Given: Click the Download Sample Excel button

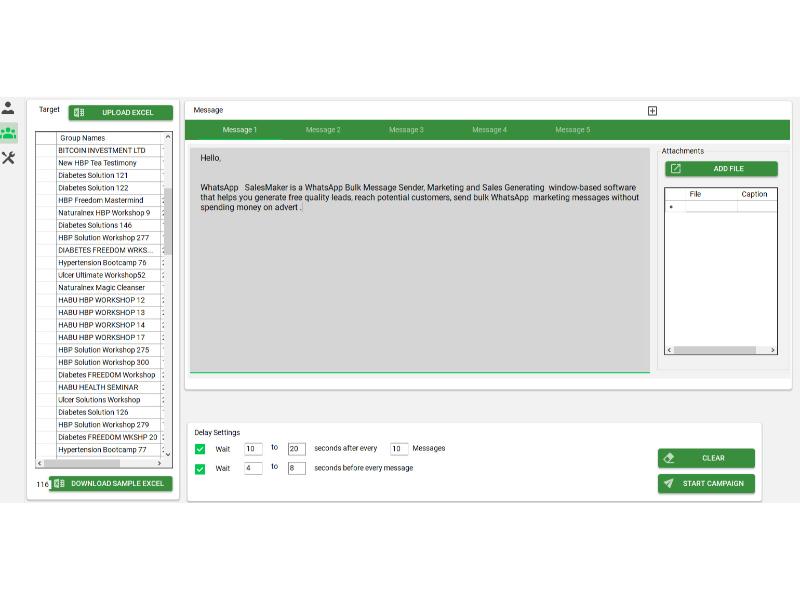Looking at the screenshot, I should coord(111,483).
